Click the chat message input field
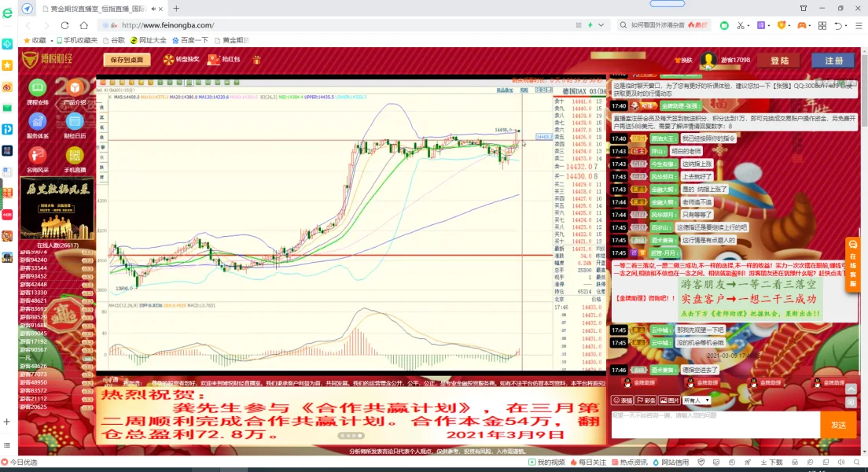The width and height of the screenshot is (868, 472). click(714, 424)
